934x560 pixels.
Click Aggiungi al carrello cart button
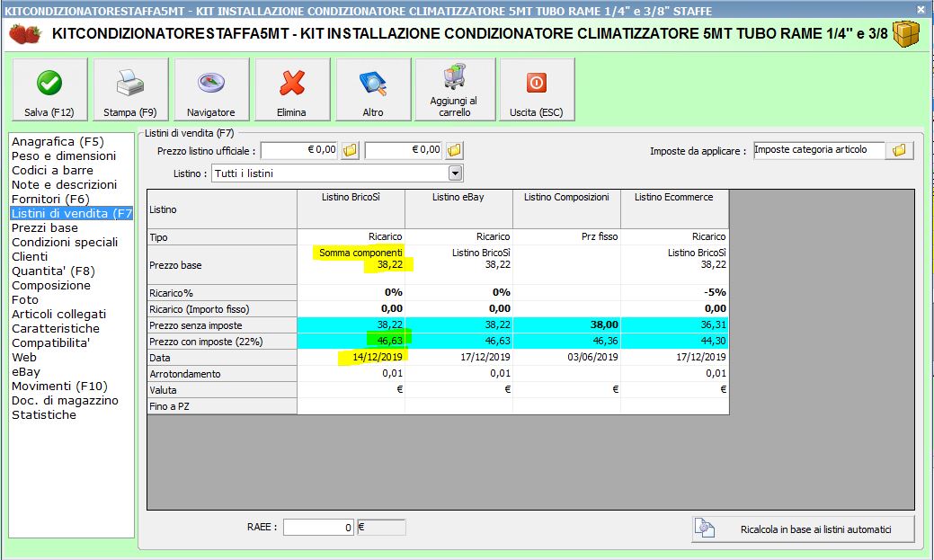pos(455,89)
